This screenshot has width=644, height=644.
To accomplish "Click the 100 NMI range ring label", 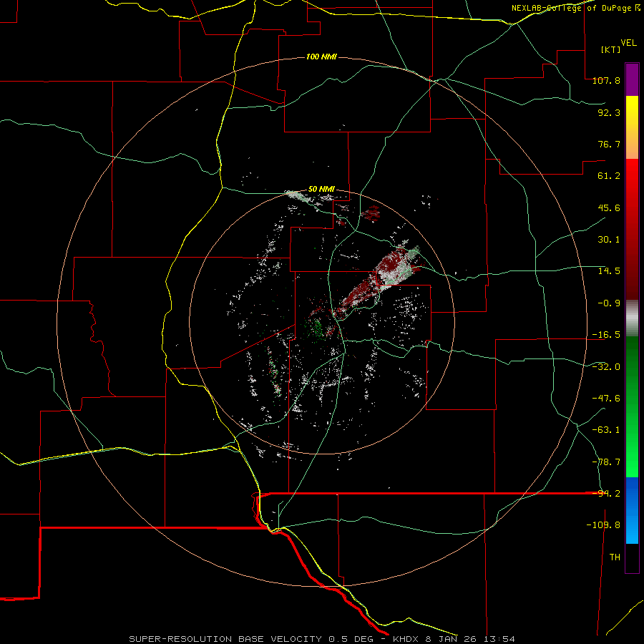I will [x=321, y=57].
